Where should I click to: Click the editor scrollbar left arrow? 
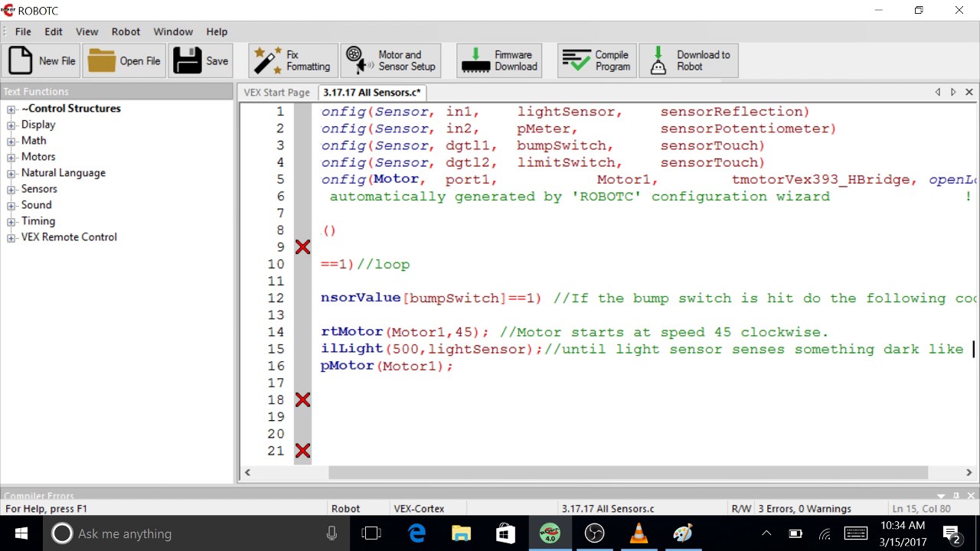coord(247,473)
